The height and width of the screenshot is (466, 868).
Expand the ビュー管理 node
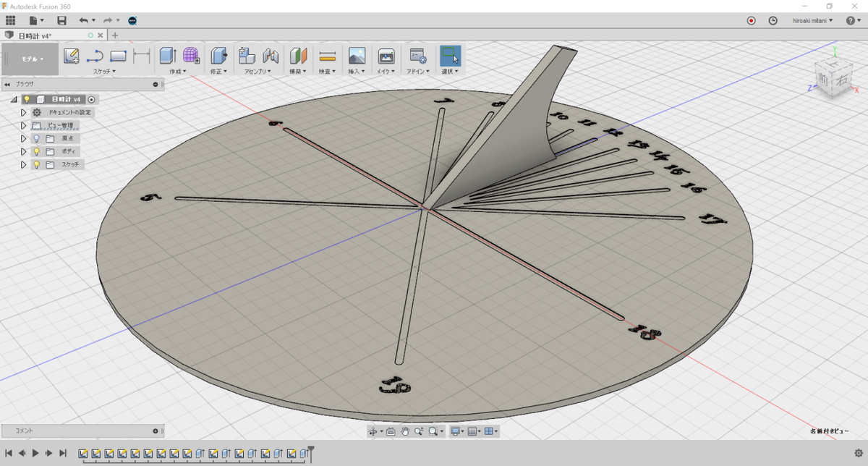[x=23, y=125]
